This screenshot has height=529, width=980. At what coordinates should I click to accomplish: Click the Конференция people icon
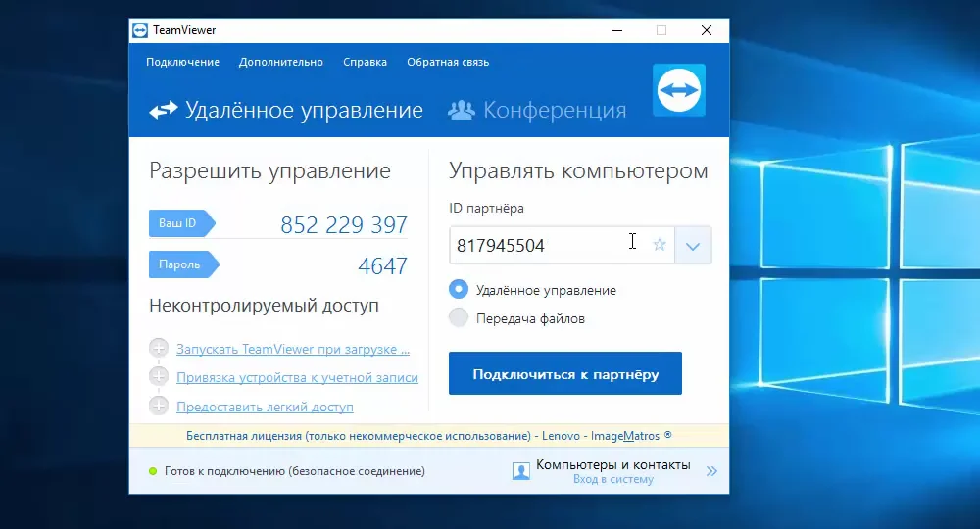pos(462,110)
